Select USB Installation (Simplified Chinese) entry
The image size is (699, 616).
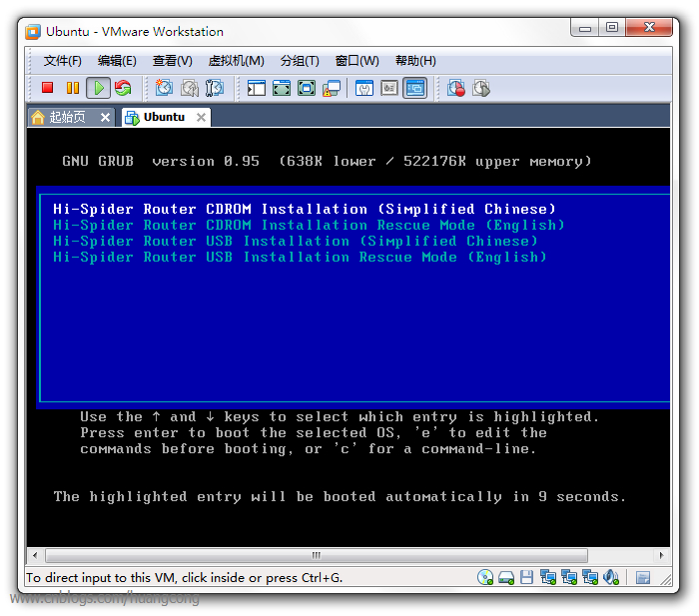coord(296,242)
